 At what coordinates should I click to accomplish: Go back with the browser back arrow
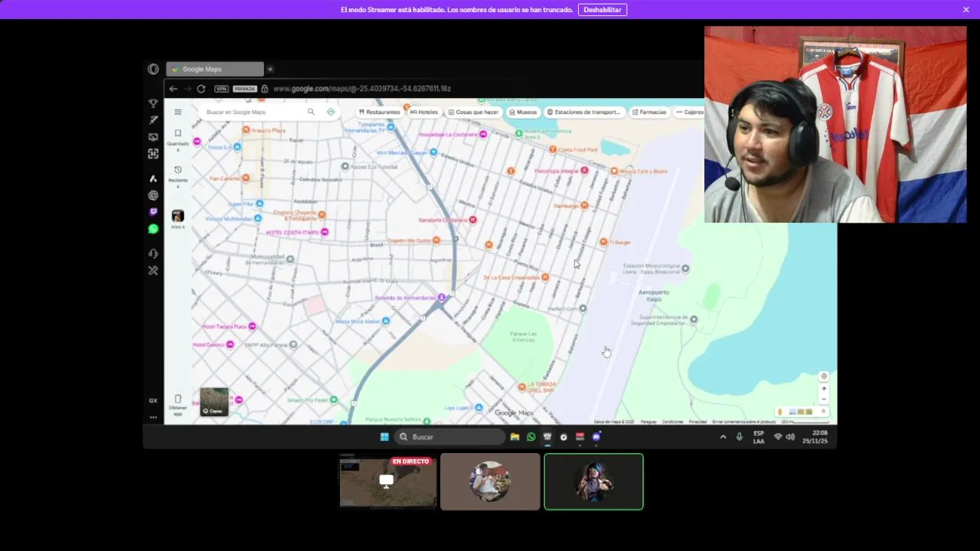(173, 89)
